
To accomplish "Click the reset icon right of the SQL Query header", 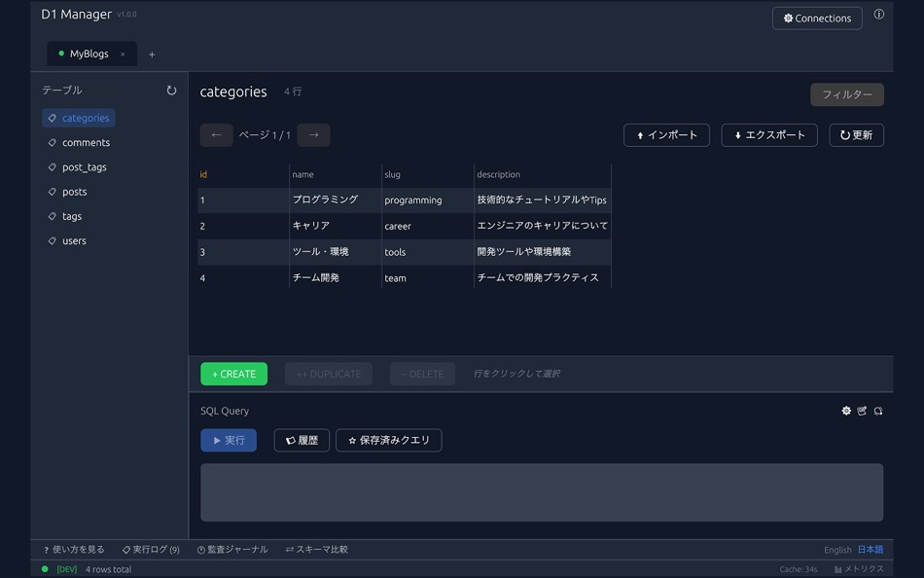I will click(x=878, y=411).
